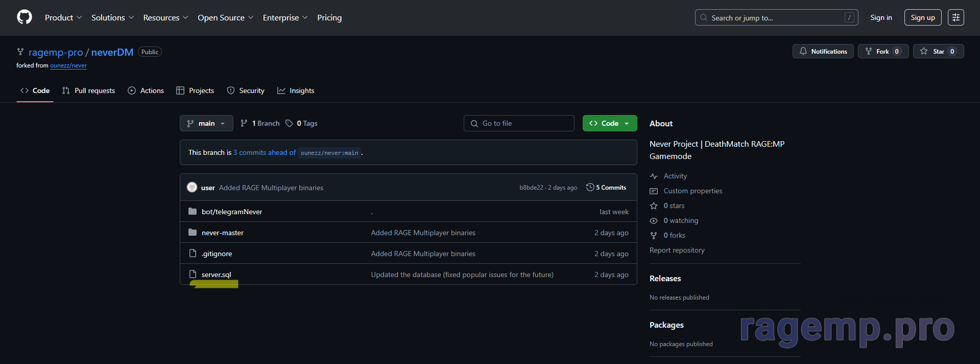Image resolution: width=980 pixels, height=364 pixels.
Task: Click the star icon on Star button
Action: [x=924, y=51]
